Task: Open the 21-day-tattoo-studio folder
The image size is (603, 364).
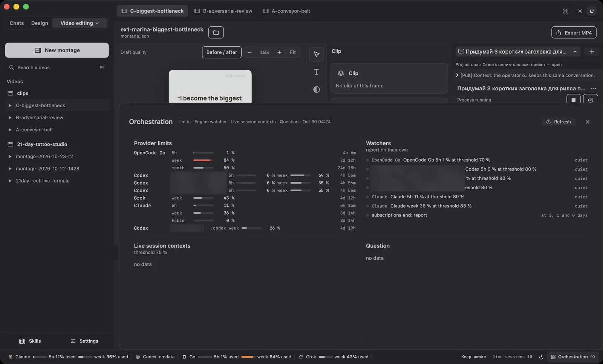Action: pyautogui.click(x=42, y=144)
